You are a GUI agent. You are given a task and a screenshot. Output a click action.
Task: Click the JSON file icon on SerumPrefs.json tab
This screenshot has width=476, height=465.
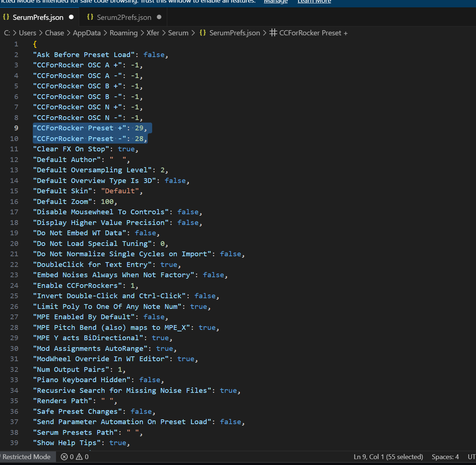[6, 17]
